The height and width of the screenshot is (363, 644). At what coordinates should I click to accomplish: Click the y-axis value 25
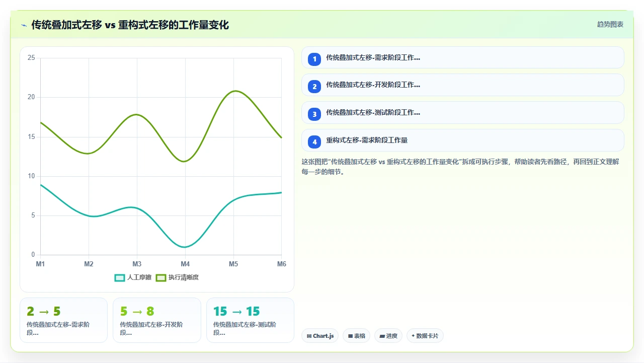click(x=31, y=58)
